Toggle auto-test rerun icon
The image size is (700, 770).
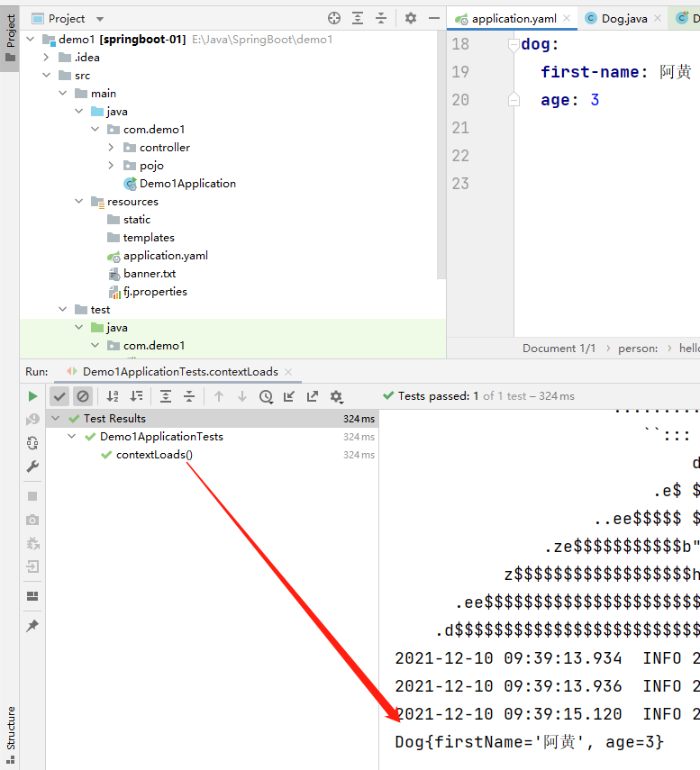[32, 443]
